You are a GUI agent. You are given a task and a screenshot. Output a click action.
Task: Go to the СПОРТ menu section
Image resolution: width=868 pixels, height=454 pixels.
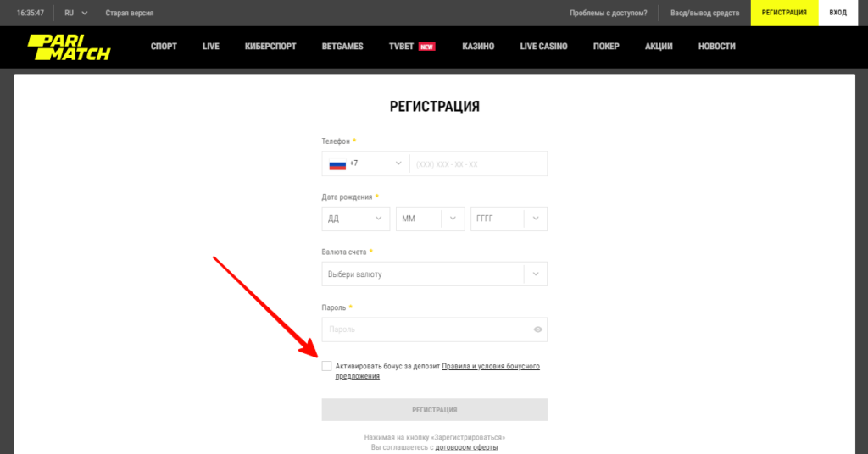(x=164, y=47)
